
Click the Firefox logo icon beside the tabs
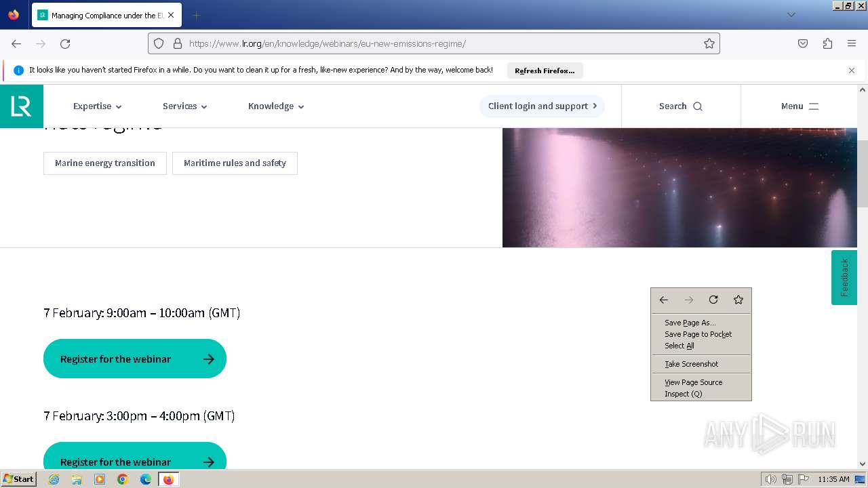click(14, 15)
